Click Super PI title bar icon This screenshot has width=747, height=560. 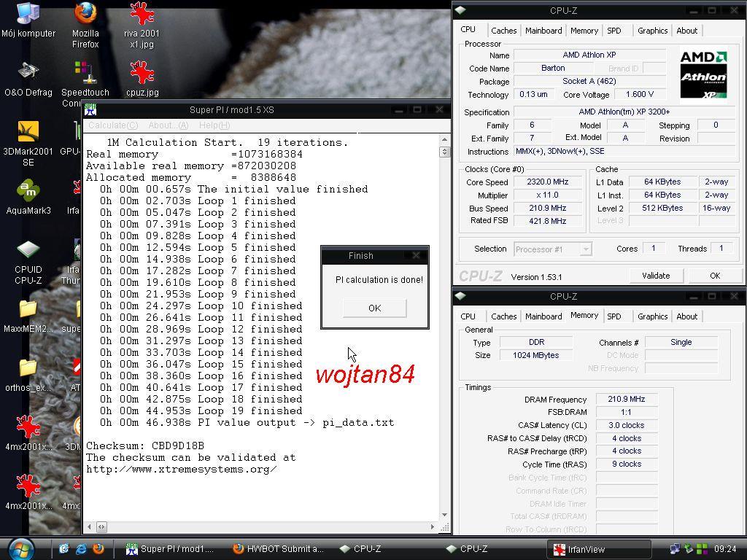click(90, 109)
